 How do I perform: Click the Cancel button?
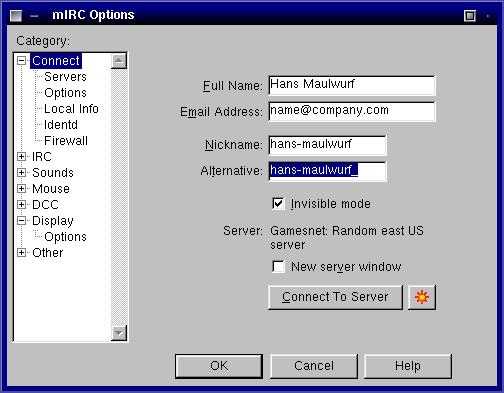pyautogui.click(x=314, y=366)
